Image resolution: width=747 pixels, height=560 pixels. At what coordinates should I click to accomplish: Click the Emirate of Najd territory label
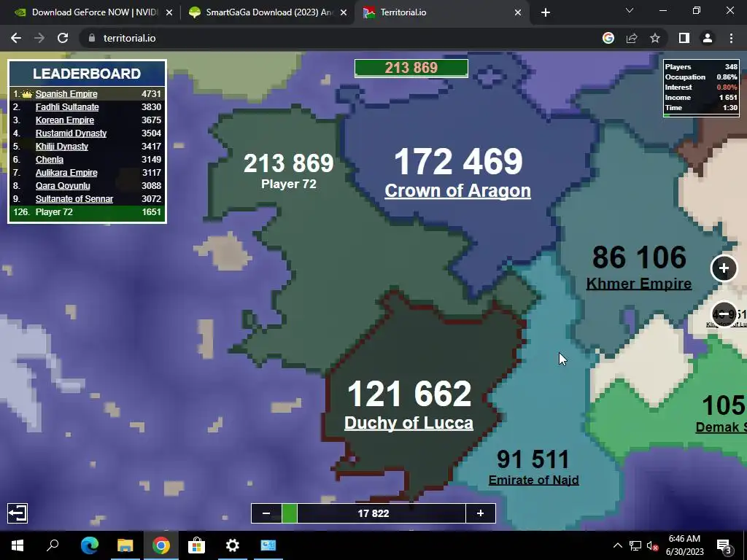click(x=533, y=480)
